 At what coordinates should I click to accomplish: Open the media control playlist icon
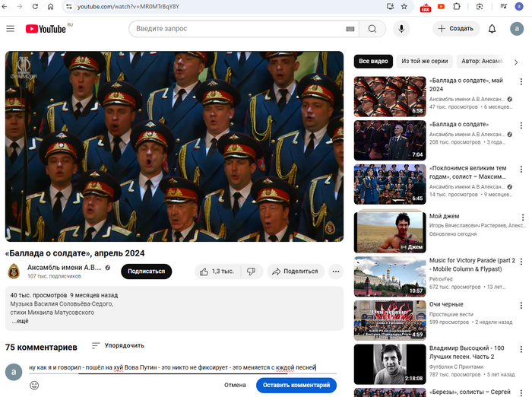pyautogui.click(x=504, y=6)
